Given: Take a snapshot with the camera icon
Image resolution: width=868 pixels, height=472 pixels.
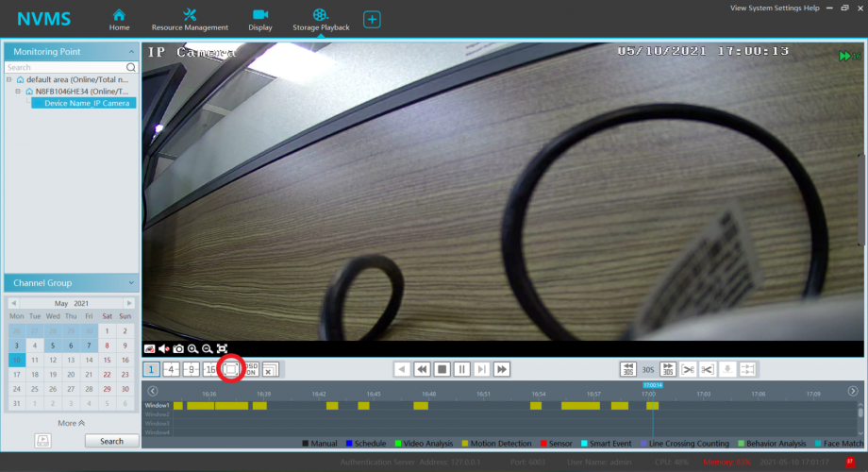Looking at the screenshot, I should 178,348.
